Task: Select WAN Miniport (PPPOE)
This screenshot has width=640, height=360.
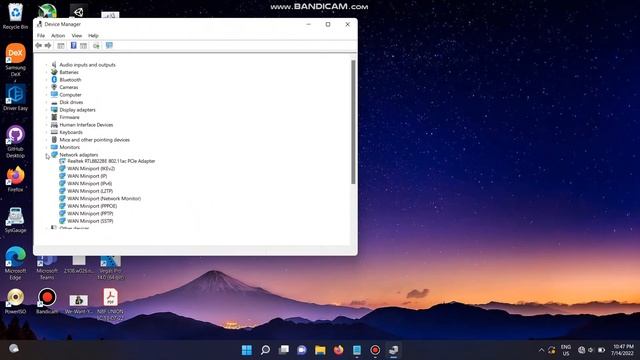Action: tap(92, 206)
